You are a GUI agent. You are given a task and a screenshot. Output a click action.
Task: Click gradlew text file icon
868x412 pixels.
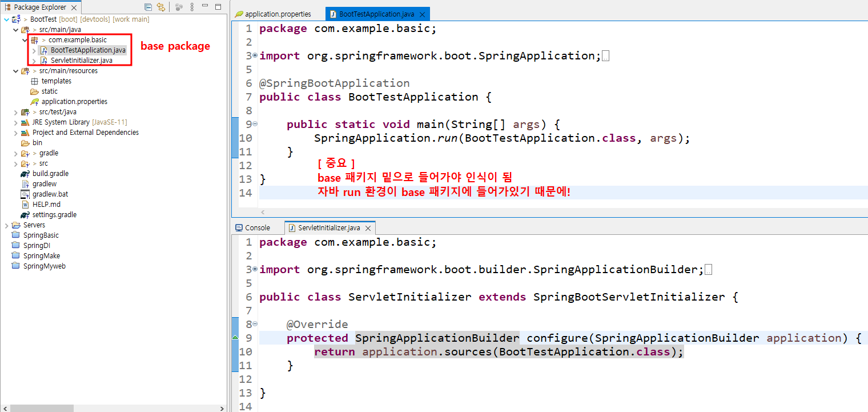(x=25, y=184)
